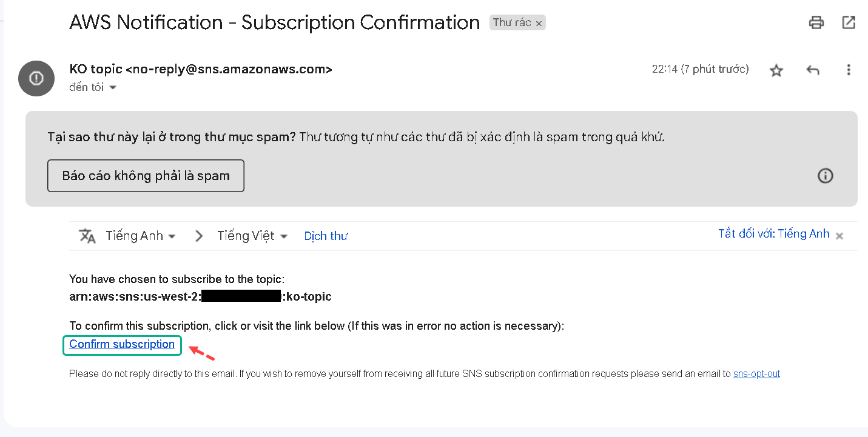Screen dimensions: 868x437
Task: Star this AWS notification email
Action: tap(776, 70)
